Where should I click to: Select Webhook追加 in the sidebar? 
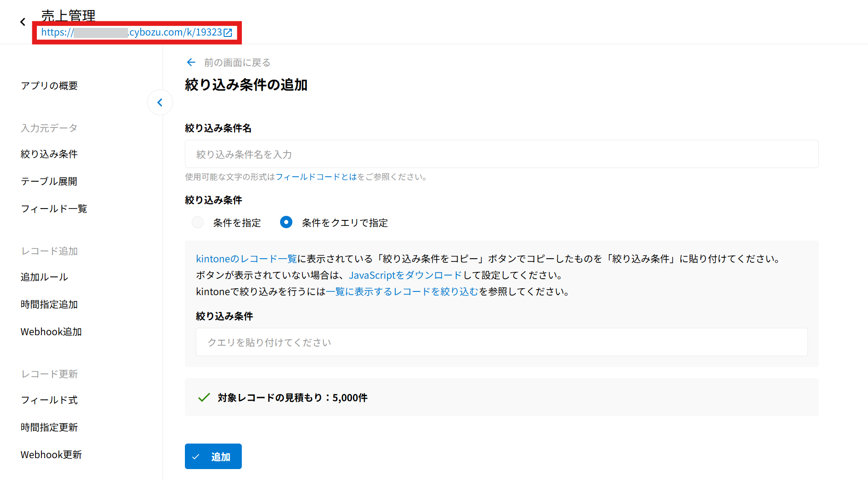coord(51,332)
